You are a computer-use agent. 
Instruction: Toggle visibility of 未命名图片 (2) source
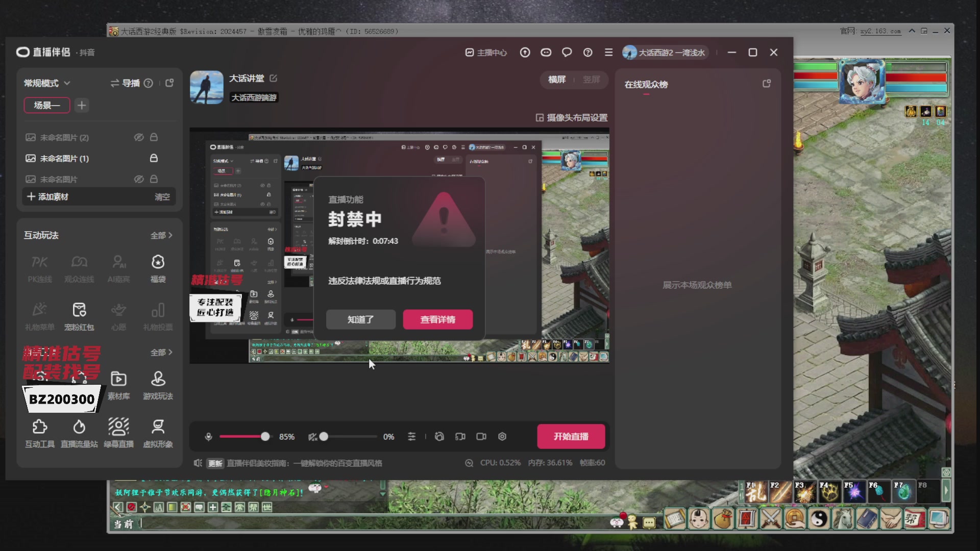click(138, 137)
